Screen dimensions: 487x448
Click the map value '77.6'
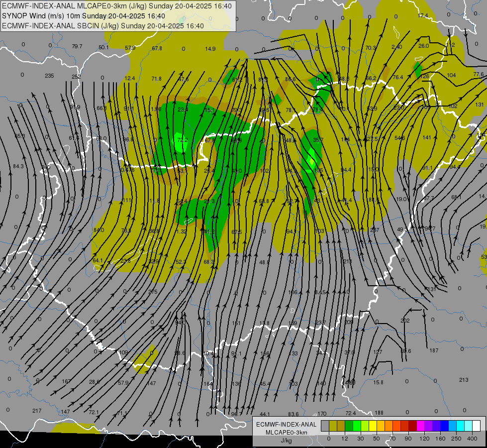pyautogui.click(x=479, y=74)
